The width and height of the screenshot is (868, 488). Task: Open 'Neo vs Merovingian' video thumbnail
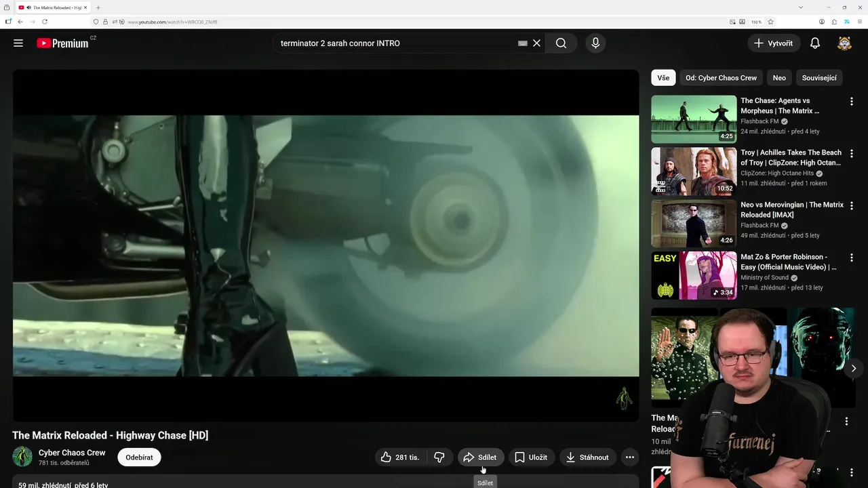point(694,224)
